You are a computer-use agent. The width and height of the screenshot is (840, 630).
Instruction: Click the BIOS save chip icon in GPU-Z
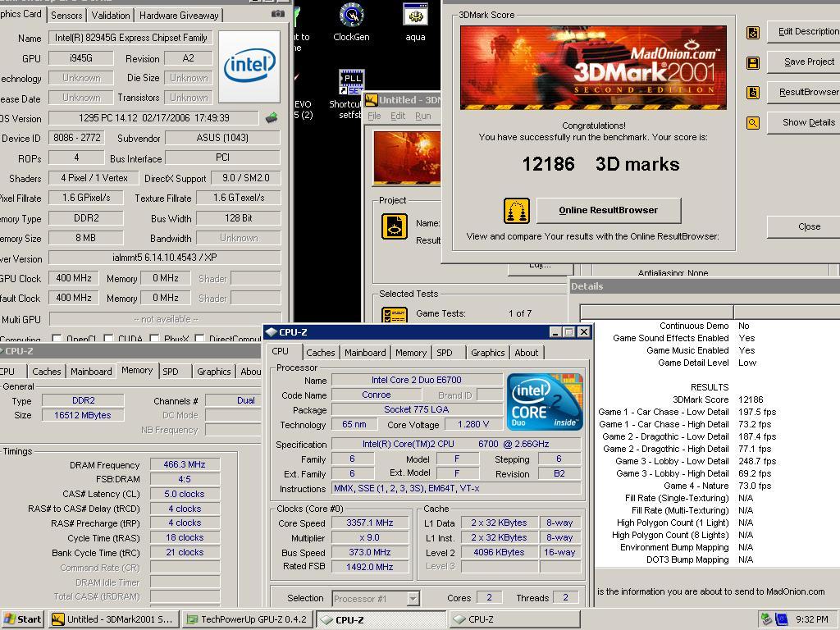click(x=272, y=118)
